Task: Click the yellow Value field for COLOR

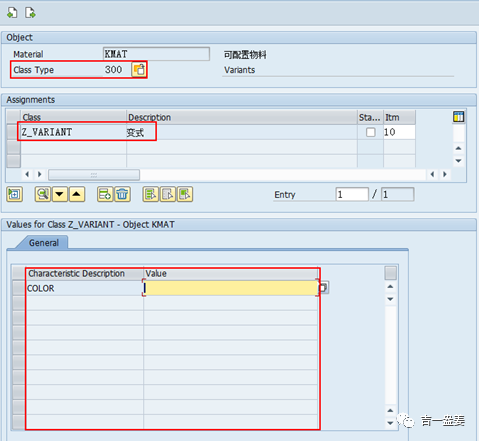Action: [x=231, y=288]
